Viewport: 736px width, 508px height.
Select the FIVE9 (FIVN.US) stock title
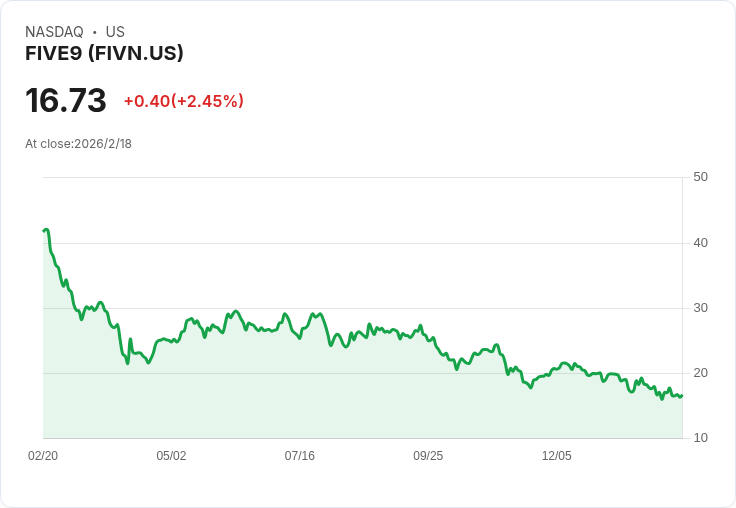104,54
